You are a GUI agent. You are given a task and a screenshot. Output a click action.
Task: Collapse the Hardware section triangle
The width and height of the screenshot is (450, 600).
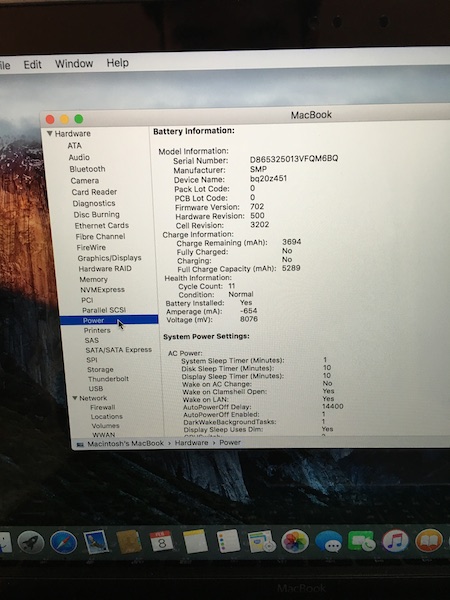pyautogui.click(x=49, y=133)
